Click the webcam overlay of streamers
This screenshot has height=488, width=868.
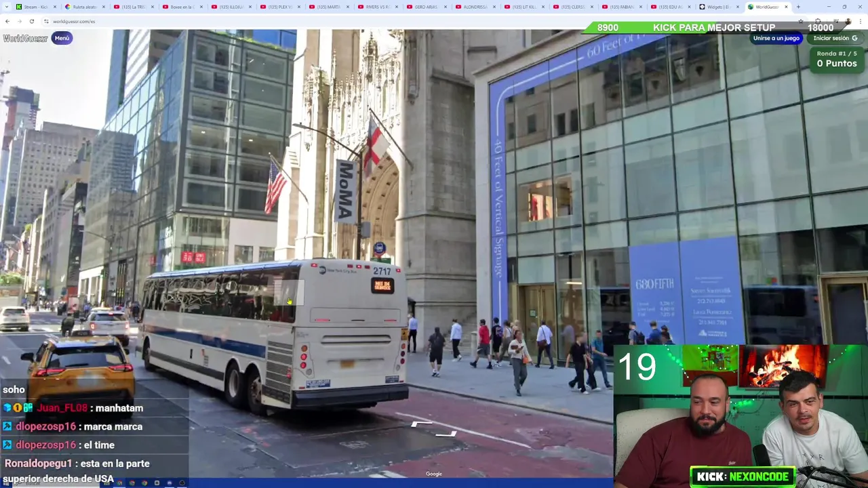741,415
